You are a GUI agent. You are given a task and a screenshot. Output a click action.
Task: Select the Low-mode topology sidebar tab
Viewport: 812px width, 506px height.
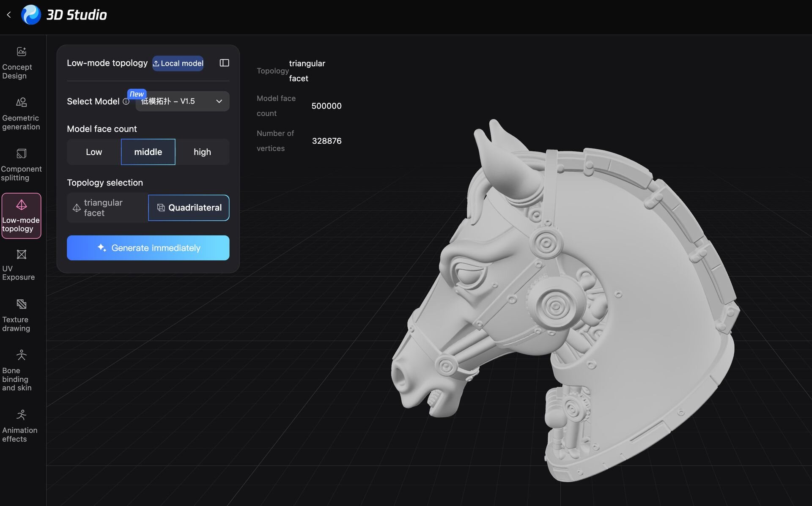(21, 216)
